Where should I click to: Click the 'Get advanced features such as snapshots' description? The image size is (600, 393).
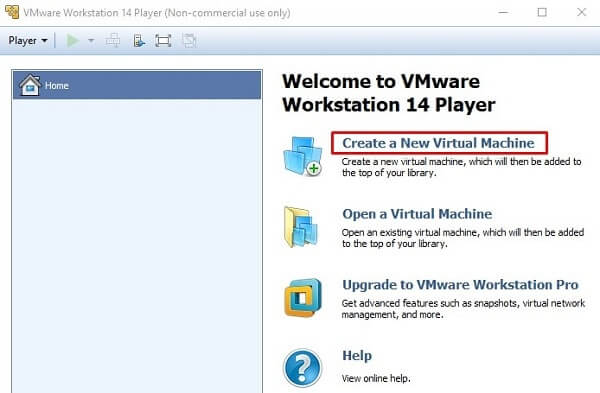[x=463, y=309]
